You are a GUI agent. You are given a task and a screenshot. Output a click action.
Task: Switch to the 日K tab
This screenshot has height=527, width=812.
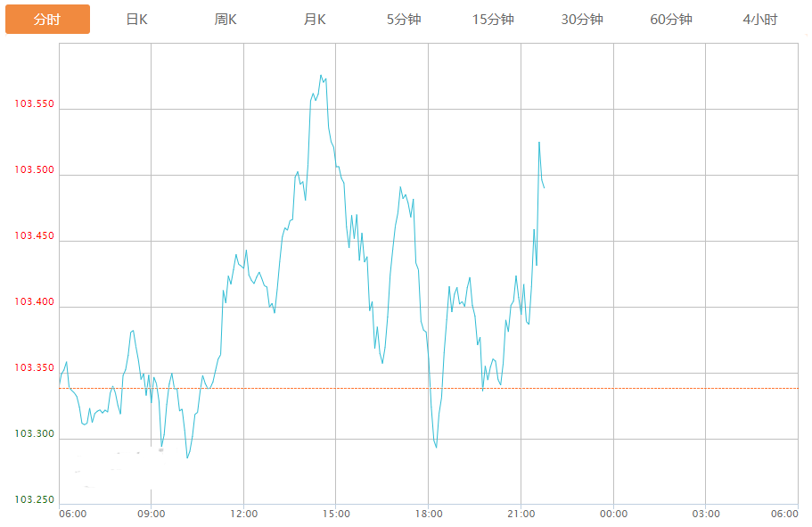136,20
